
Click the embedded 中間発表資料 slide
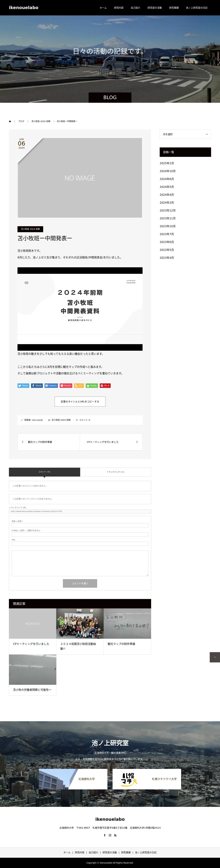pyautogui.click(x=80, y=309)
